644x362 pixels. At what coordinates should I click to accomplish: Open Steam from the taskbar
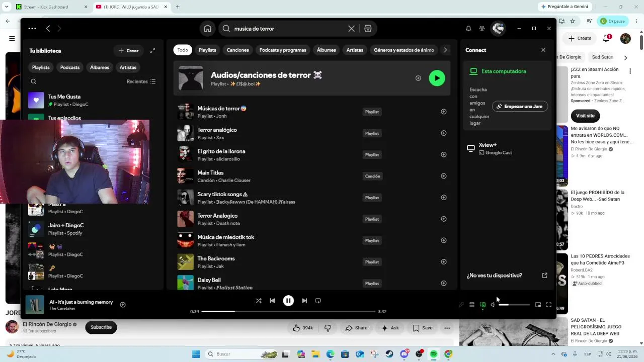[x=389, y=354]
